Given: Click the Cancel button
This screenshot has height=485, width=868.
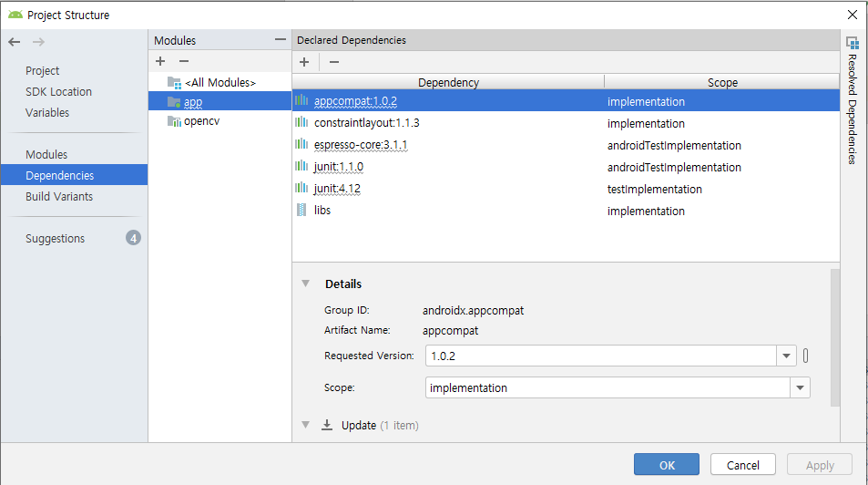Looking at the screenshot, I should pyautogui.click(x=742, y=465).
